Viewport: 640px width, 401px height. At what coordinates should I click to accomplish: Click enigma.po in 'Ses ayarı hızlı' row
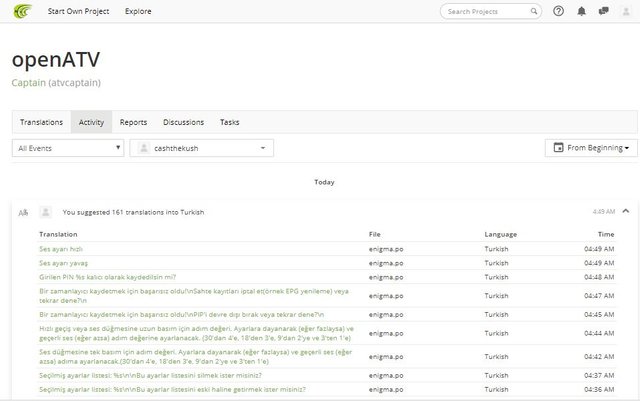[x=386, y=249]
